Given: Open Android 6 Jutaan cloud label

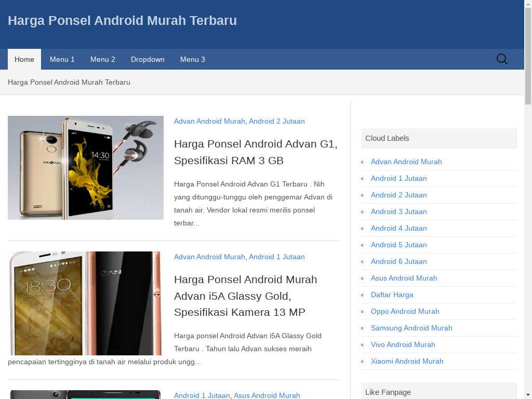Looking at the screenshot, I should (398, 262).
